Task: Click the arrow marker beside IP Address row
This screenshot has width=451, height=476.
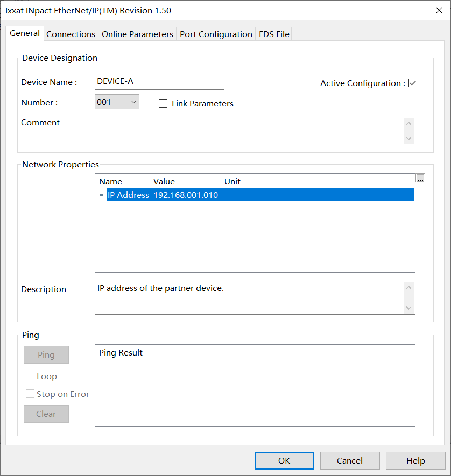Action: pyautogui.click(x=102, y=195)
